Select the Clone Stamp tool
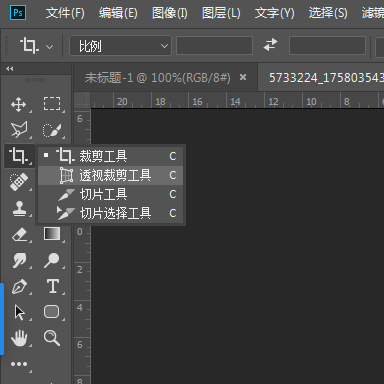 [19, 209]
